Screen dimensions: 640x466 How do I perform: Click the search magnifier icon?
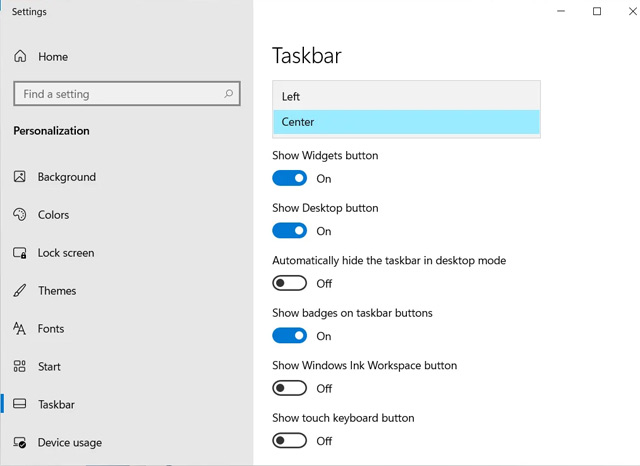pyautogui.click(x=229, y=94)
